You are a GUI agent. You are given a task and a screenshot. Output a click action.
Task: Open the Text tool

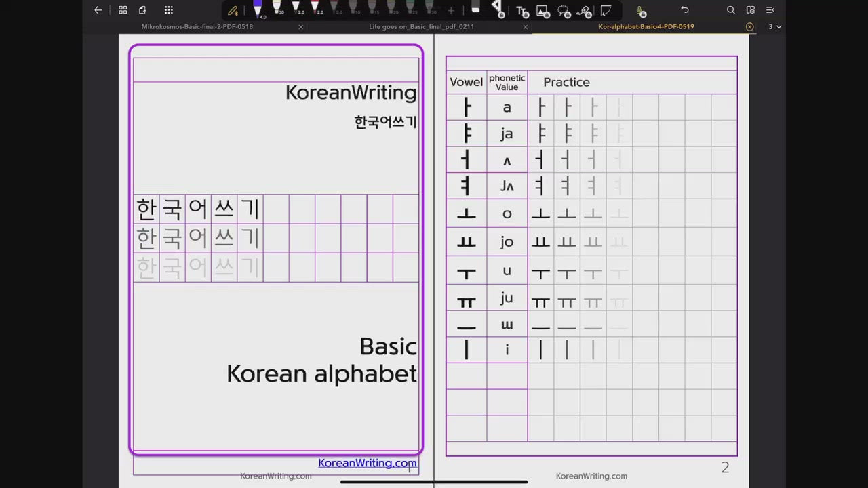click(521, 11)
